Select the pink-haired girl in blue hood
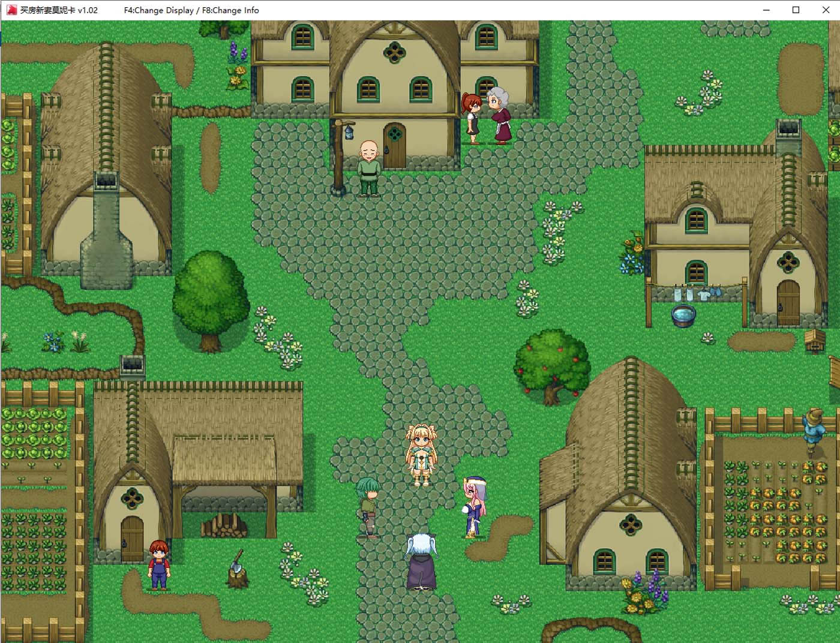Screen dimensions: 840x643 click(x=473, y=507)
